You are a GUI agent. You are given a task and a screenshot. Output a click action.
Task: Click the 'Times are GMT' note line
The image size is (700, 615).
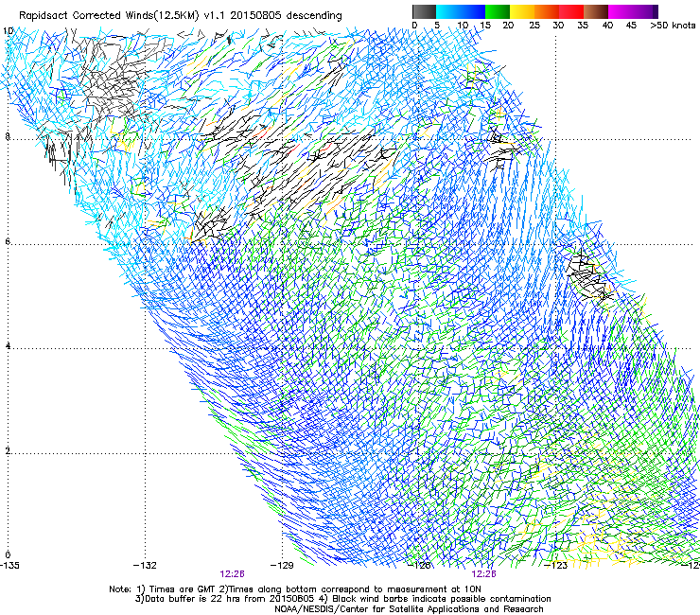tap(294, 589)
